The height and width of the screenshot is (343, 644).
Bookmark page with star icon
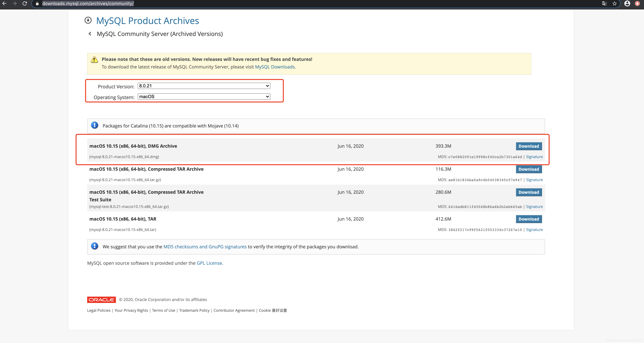614,3
